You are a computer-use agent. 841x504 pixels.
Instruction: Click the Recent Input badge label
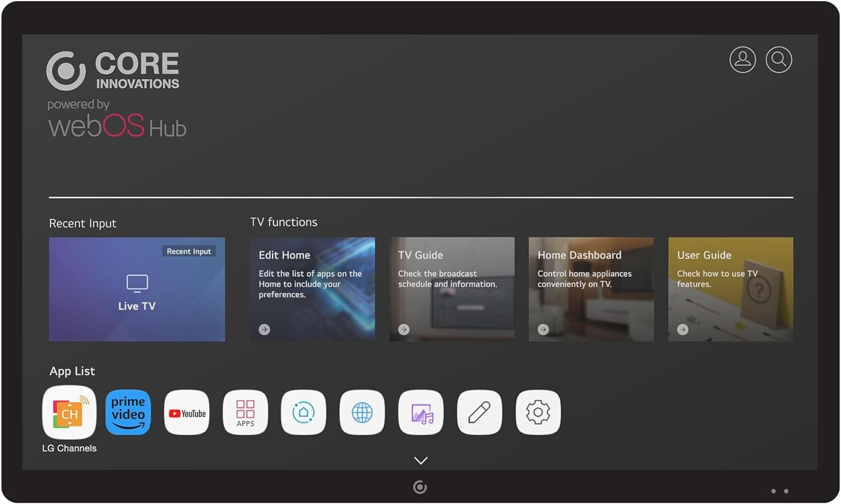pyautogui.click(x=189, y=251)
